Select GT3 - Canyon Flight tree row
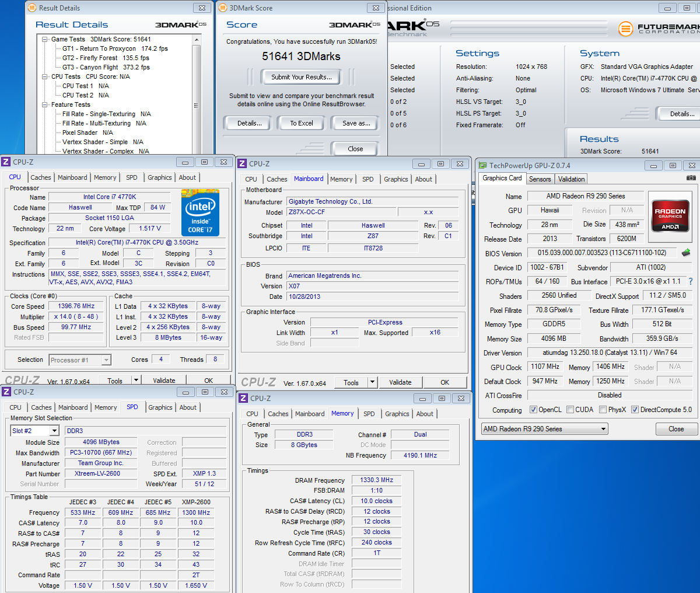This screenshot has height=593, width=700. tap(106, 67)
